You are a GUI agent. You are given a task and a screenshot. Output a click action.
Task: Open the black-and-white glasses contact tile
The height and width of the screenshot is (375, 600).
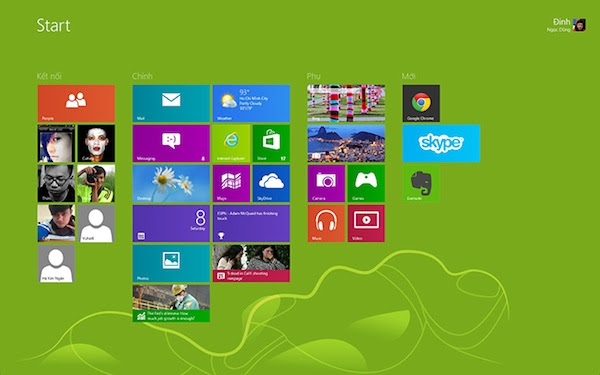click(x=56, y=183)
